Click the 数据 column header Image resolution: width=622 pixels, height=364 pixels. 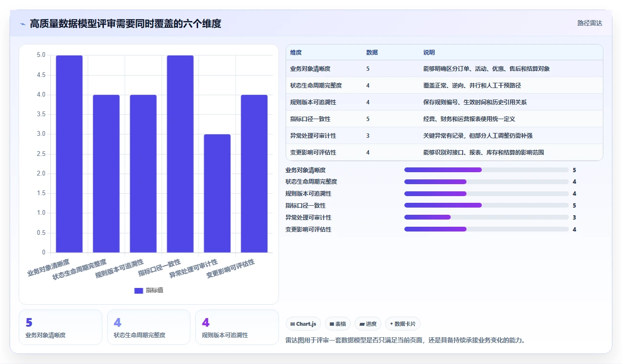pyautogui.click(x=372, y=53)
